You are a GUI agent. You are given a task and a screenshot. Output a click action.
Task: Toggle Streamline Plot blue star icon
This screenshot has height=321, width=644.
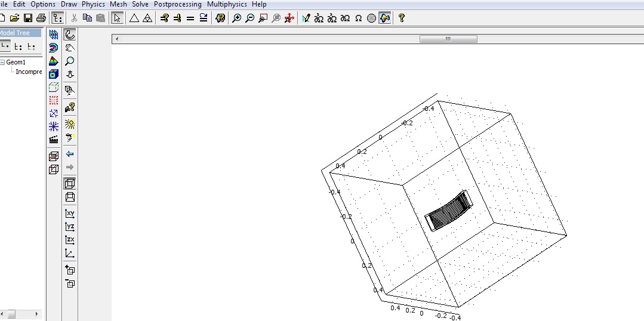(x=53, y=126)
